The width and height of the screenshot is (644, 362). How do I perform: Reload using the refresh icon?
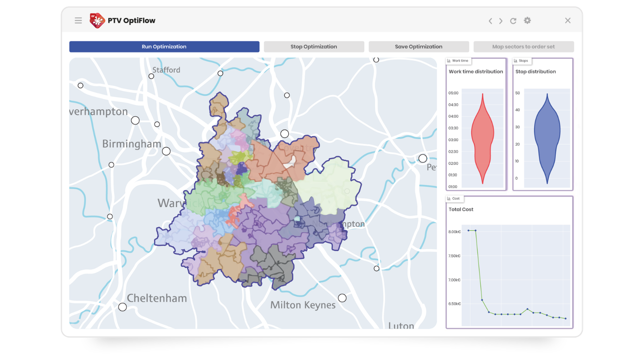point(513,21)
